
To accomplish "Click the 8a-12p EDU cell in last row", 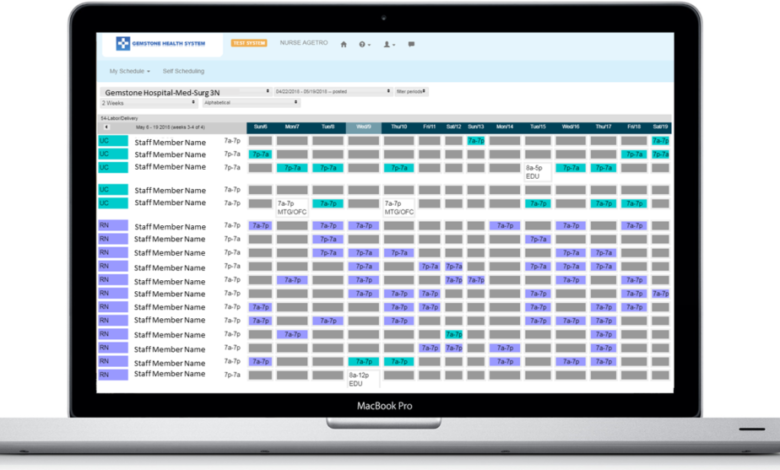I will click(x=362, y=378).
